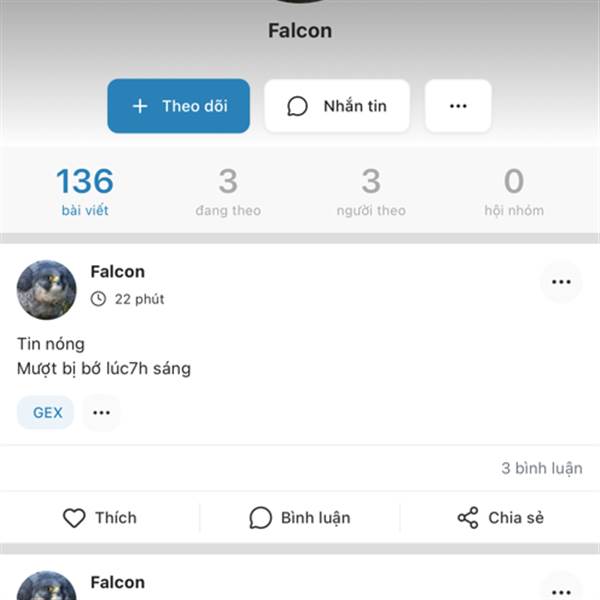Click Falcon's falcon avatar on first post
This screenshot has width=600, height=600.
click(x=46, y=290)
